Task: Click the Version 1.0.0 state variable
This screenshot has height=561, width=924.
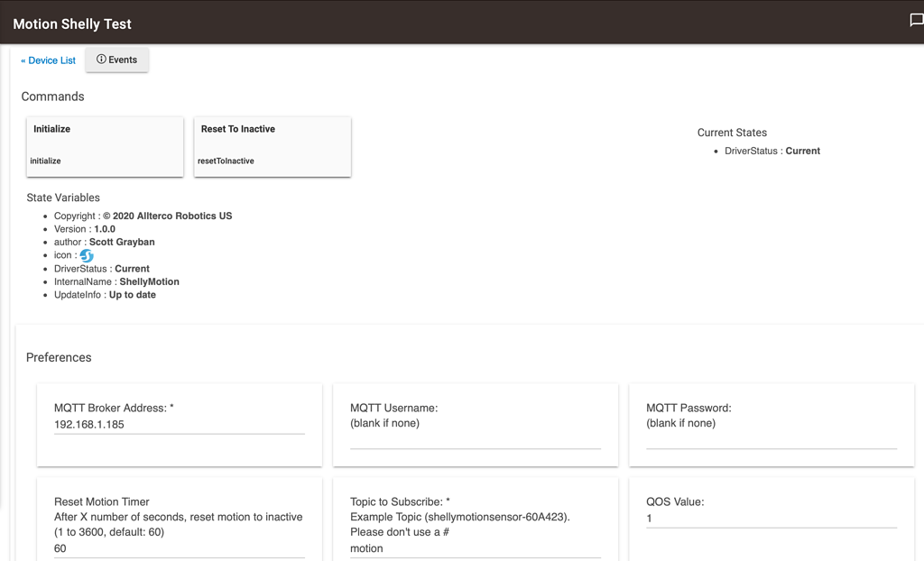Action: [x=83, y=228]
